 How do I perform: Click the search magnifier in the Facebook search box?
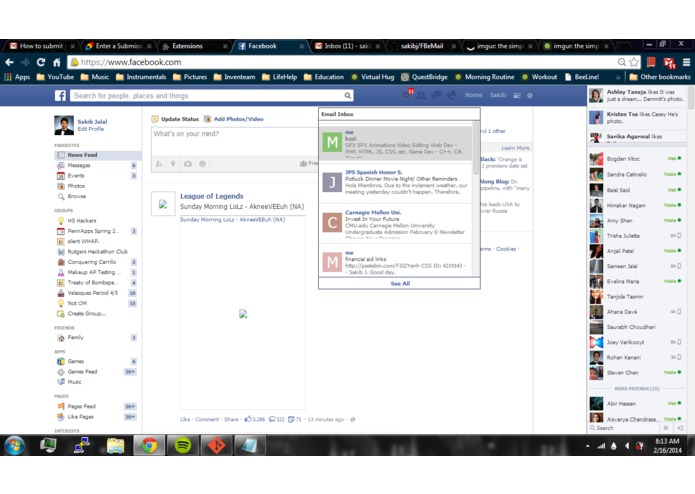[348, 96]
